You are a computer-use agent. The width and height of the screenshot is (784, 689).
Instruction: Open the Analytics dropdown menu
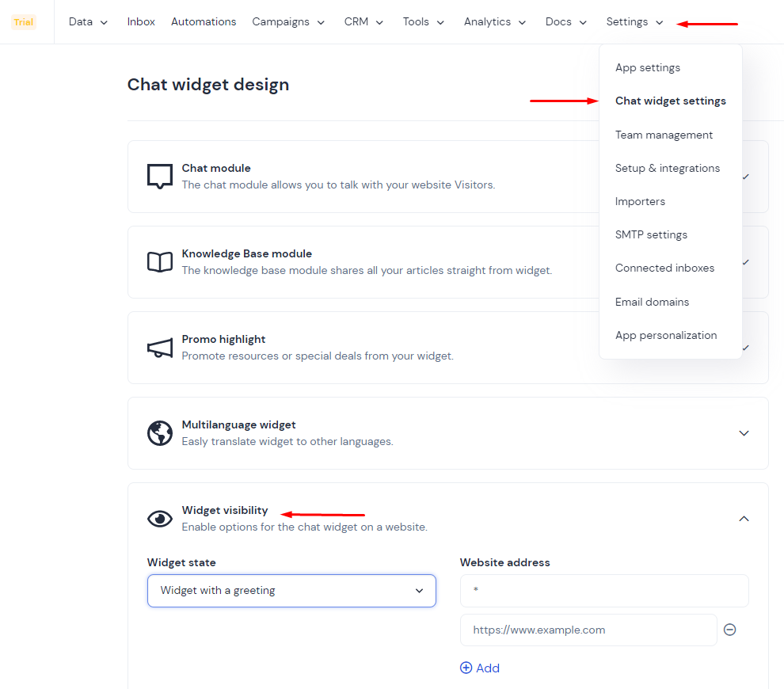click(x=494, y=22)
